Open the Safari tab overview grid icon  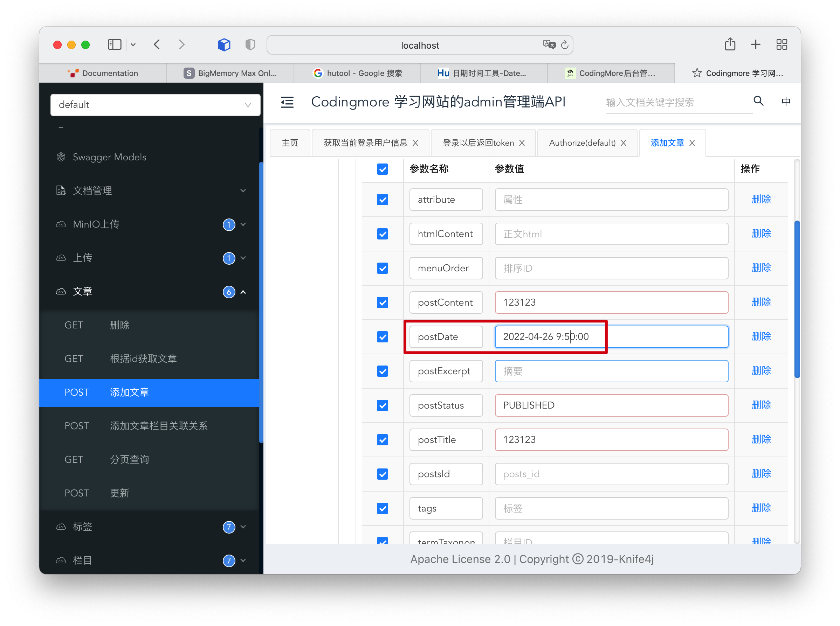coord(781,45)
